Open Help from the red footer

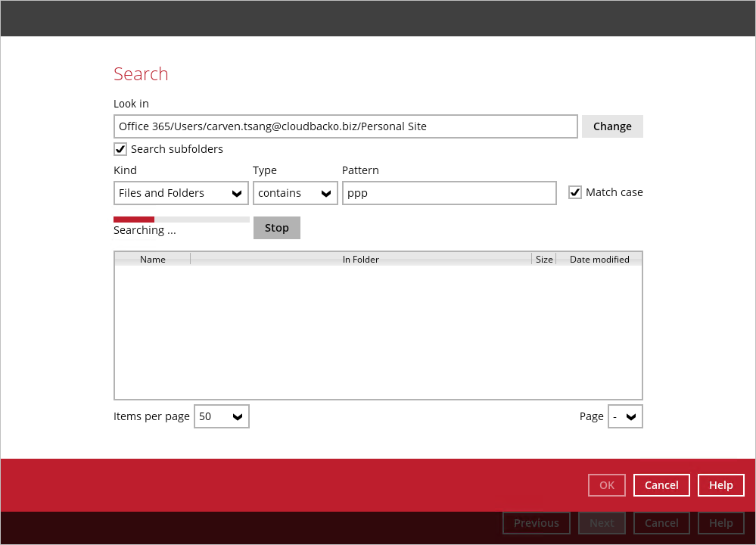(720, 485)
